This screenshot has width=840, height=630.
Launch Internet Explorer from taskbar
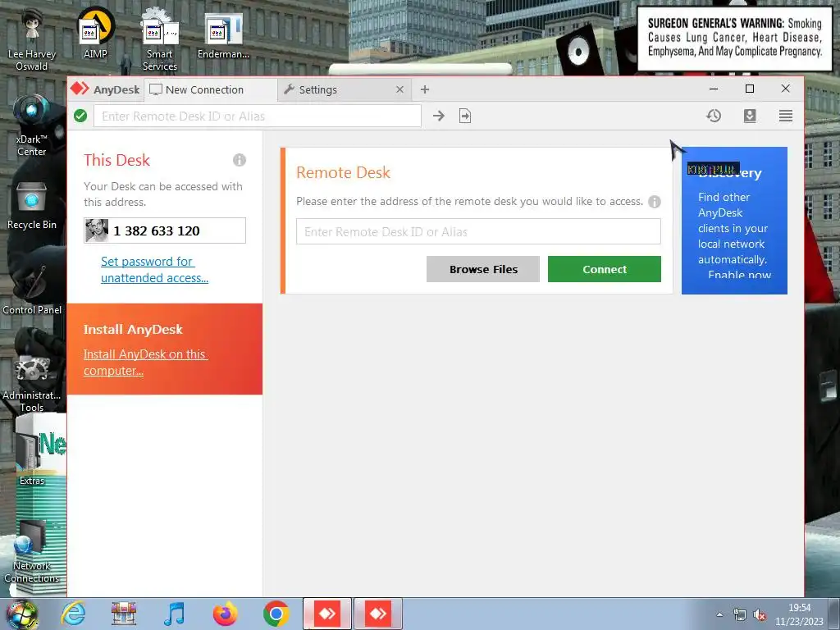pos(73,614)
